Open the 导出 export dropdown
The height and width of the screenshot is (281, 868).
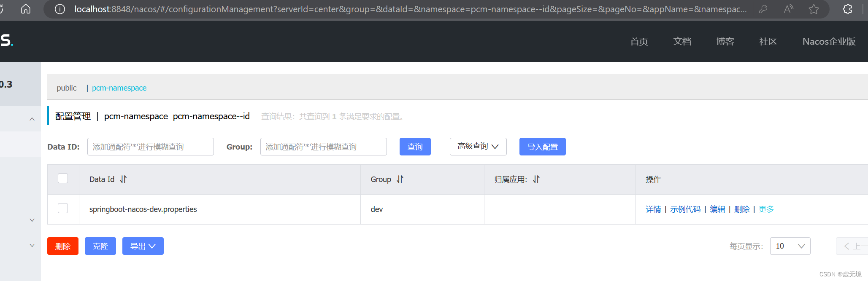click(x=143, y=246)
